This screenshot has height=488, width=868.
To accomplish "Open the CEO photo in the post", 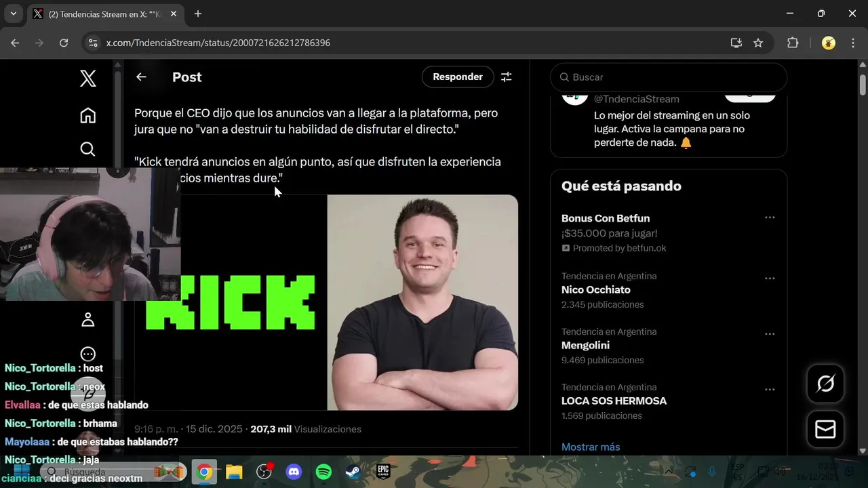I will point(422,302).
